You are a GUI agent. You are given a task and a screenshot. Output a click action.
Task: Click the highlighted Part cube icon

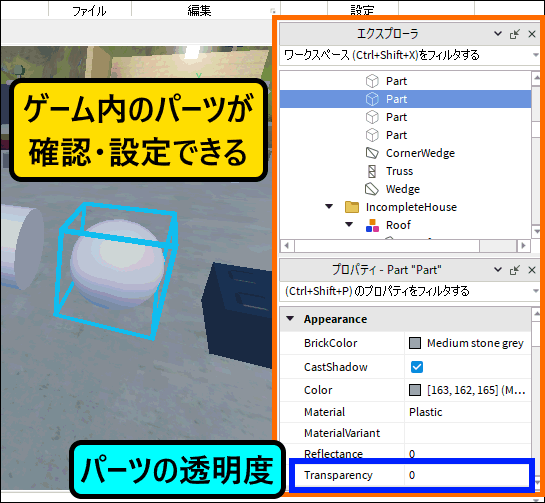click(372, 99)
